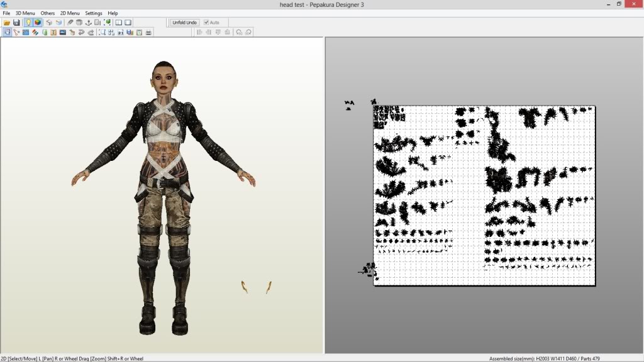
Task: Click the blue rectangle tool icon
Action: pyautogui.click(x=26, y=33)
